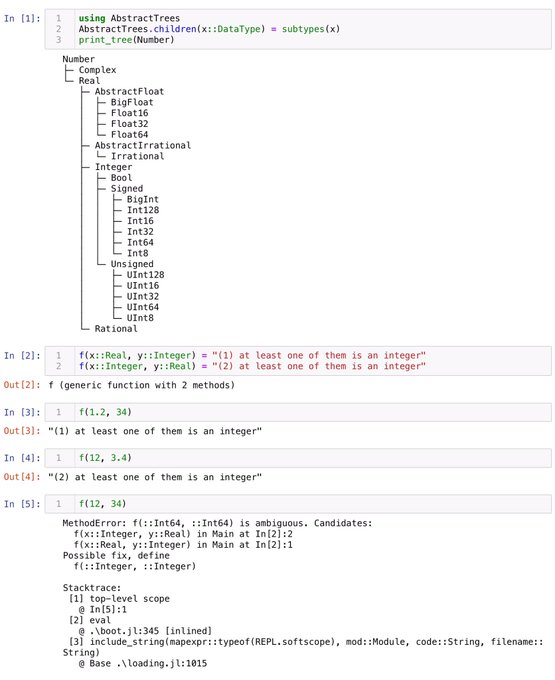This screenshot has width=555, height=680.
Task: Click the Out[4] result string
Action: (x=155, y=477)
